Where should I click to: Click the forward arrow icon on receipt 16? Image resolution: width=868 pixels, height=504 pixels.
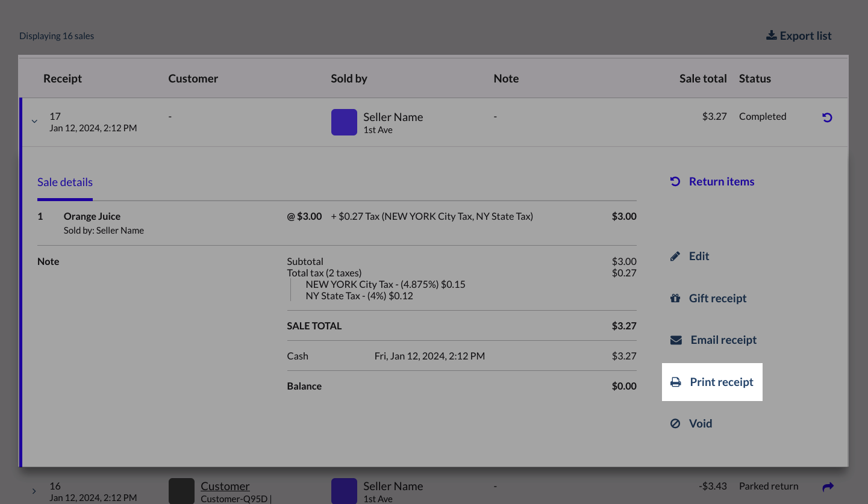[828, 487]
